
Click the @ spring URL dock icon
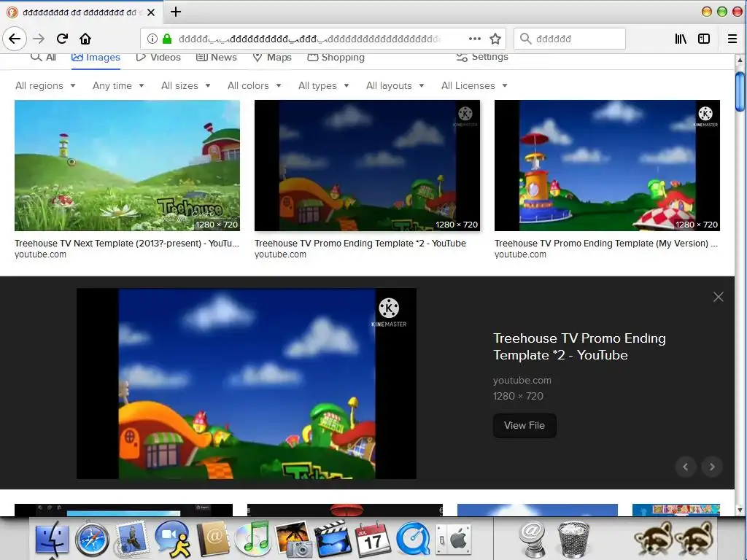tap(533, 539)
